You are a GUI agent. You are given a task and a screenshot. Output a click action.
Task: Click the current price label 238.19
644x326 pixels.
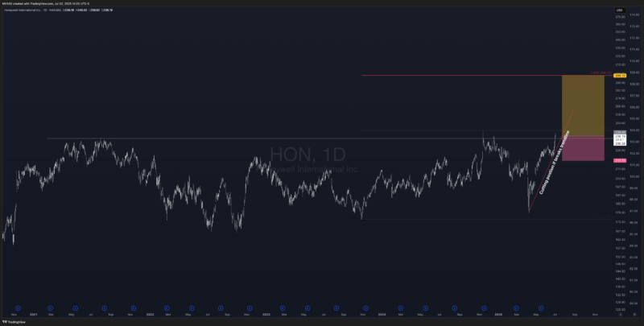[620, 137]
